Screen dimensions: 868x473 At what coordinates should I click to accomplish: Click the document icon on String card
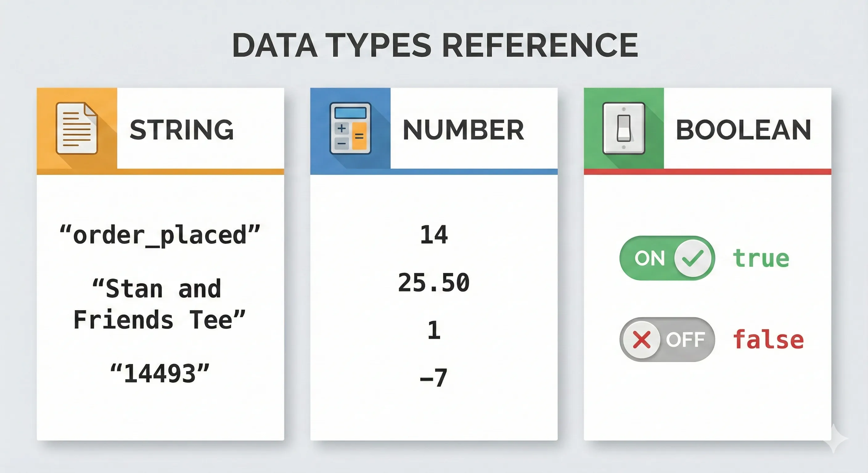76,128
